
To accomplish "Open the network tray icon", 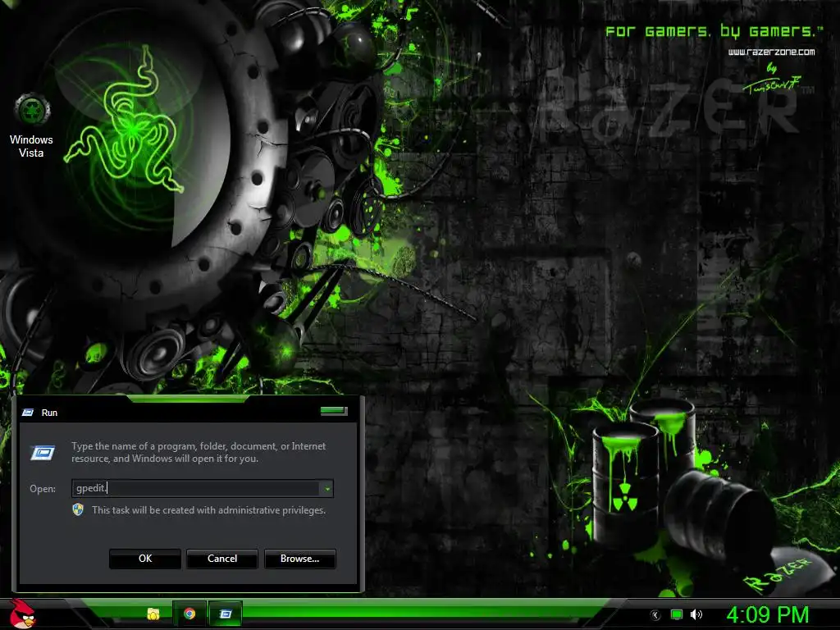I will tap(677, 615).
